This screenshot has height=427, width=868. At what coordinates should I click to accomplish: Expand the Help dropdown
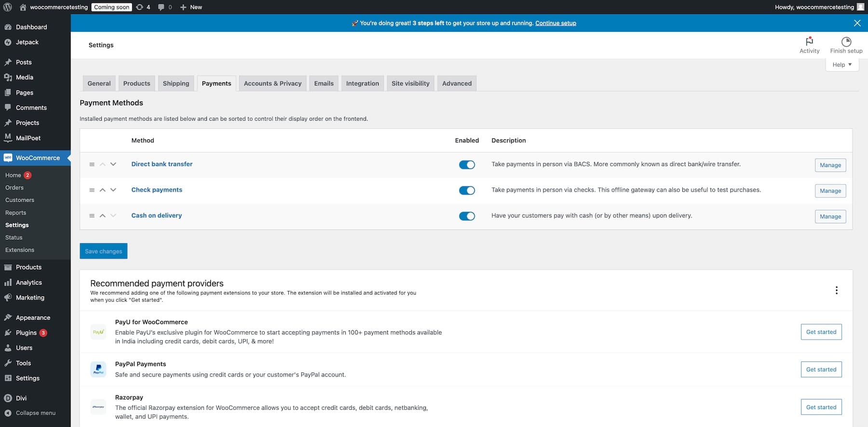point(842,65)
